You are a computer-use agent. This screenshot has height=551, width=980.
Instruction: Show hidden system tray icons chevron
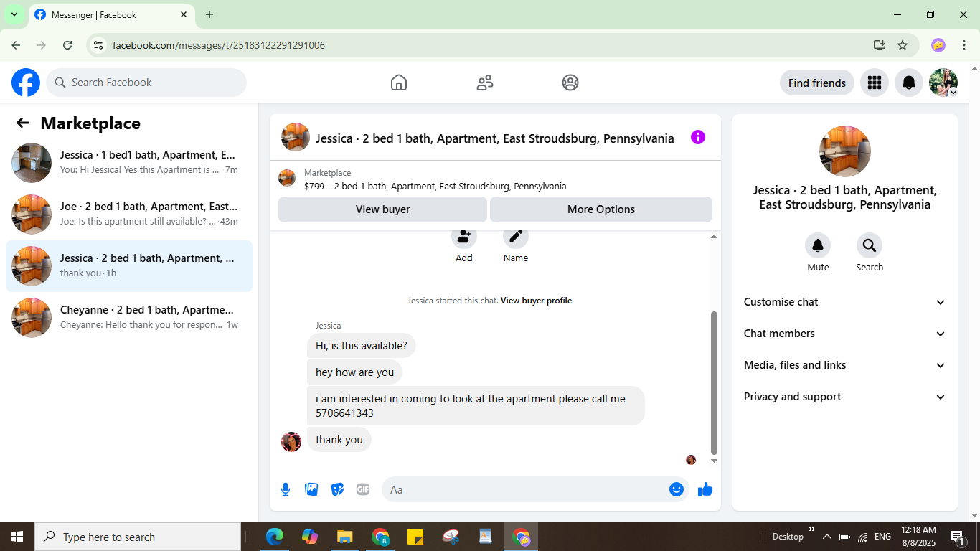(x=826, y=537)
